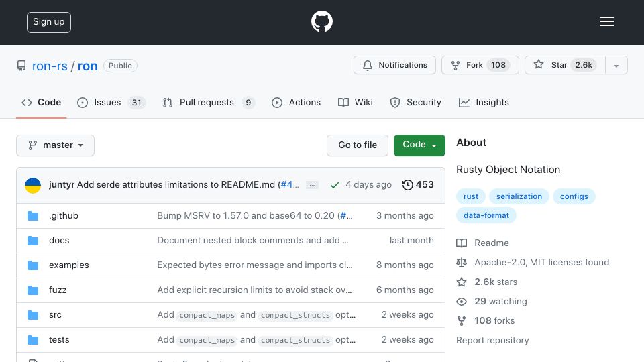Open the docs folder name
The width and height of the screenshot is (644, 362).
[59, 241]
